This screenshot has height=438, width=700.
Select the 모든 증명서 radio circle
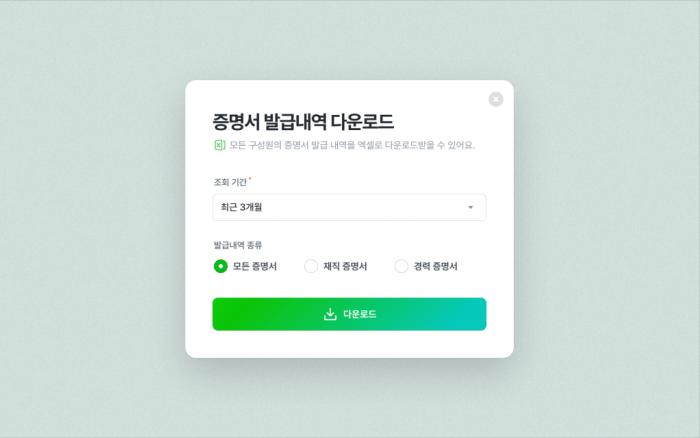[x=221, y=266]
